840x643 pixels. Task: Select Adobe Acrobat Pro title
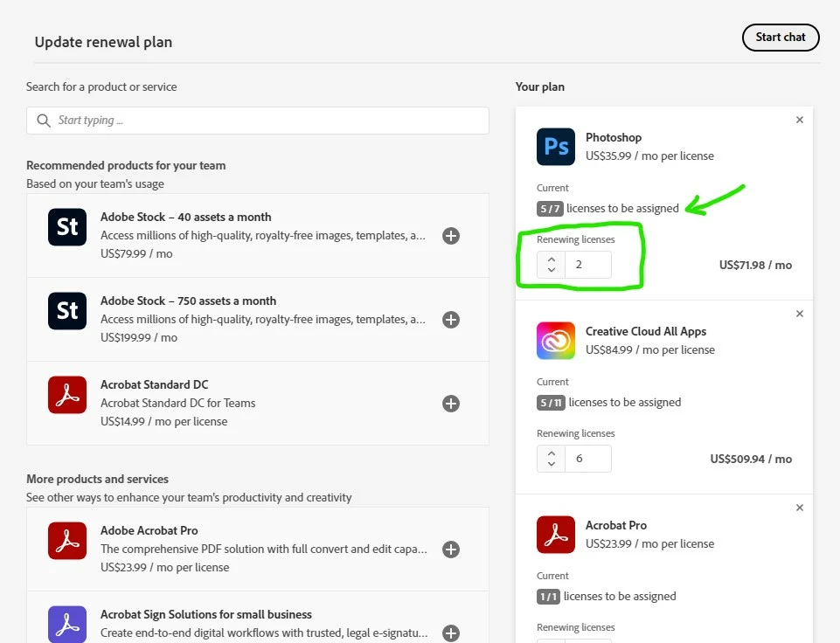[x=149, y=530]
